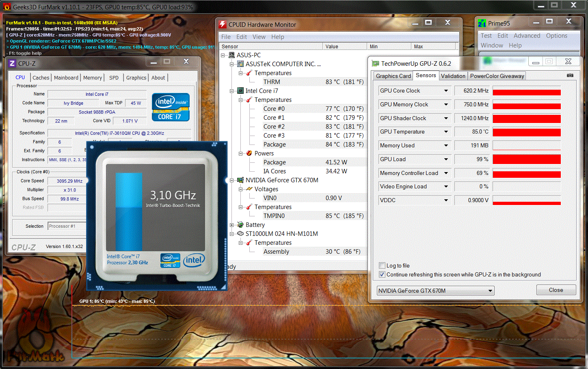Open the VDDC sensor dropdown

[x=446, y=200]
